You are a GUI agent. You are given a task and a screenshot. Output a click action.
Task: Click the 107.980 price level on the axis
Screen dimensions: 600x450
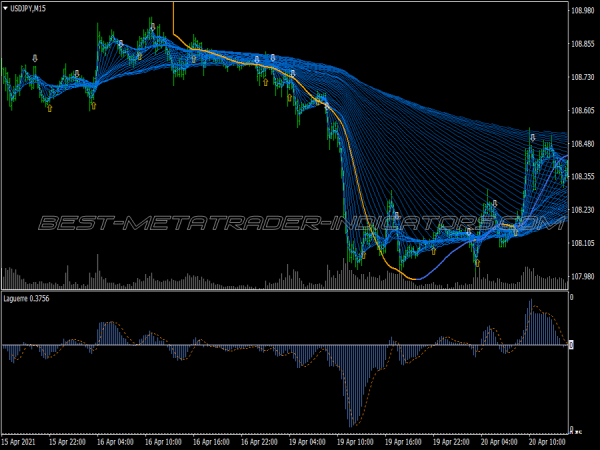click(583, 277)
